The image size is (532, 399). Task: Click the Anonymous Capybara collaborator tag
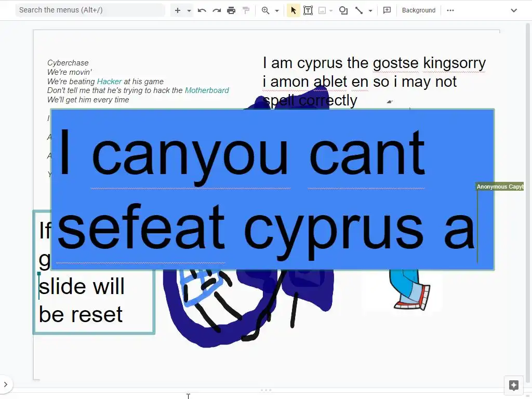click(x=500, y=187)
